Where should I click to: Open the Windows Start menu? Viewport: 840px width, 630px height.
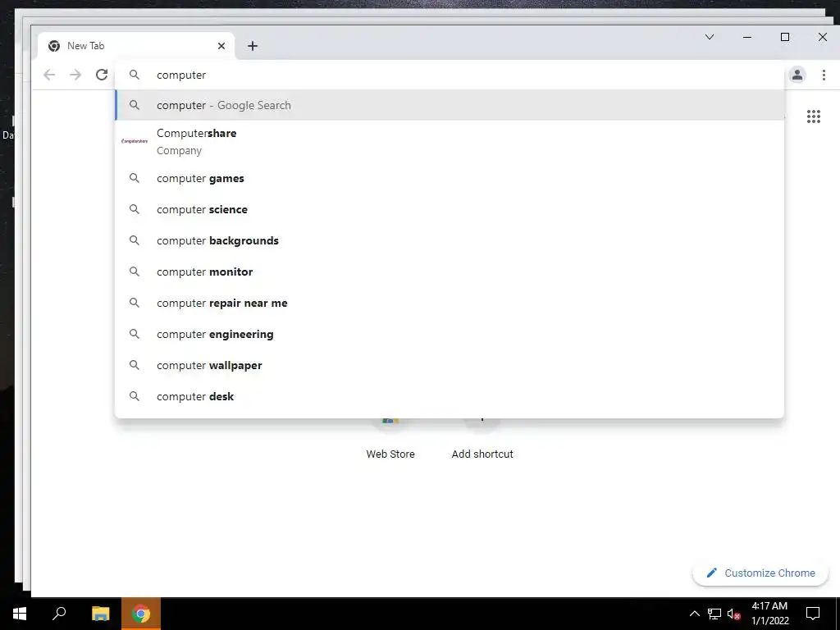[20, 614]
